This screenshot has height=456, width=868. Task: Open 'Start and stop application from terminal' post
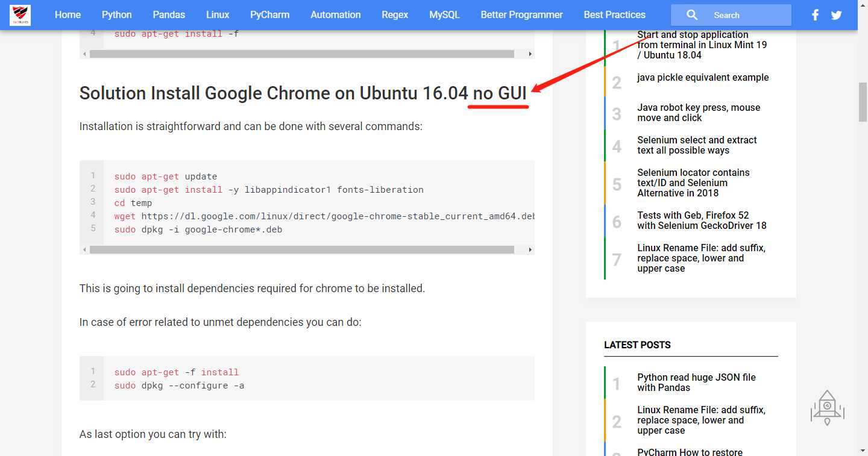(702, 45)
